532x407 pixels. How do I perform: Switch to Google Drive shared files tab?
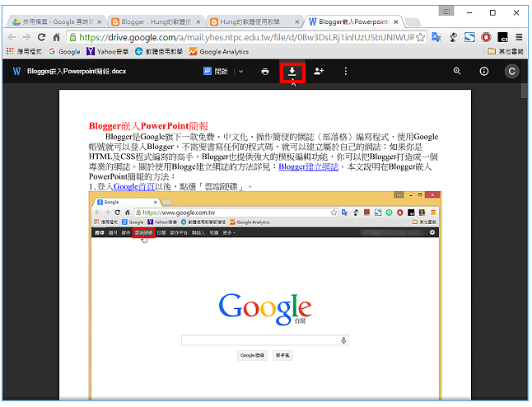[x=57, y=21]
